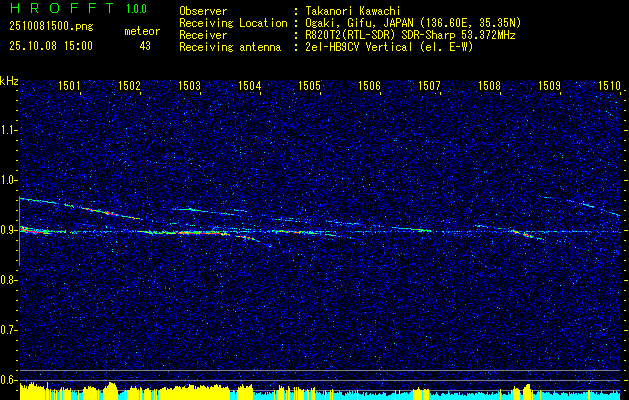Click the 1503 time marker
629x400 pixels.
pos(189,85)
